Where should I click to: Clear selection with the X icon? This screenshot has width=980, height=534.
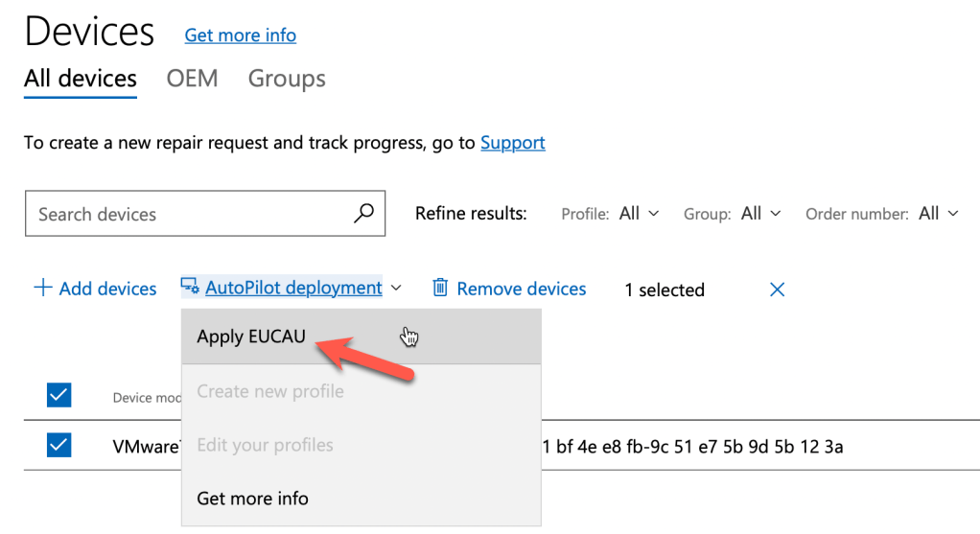[x=777, y=289]
